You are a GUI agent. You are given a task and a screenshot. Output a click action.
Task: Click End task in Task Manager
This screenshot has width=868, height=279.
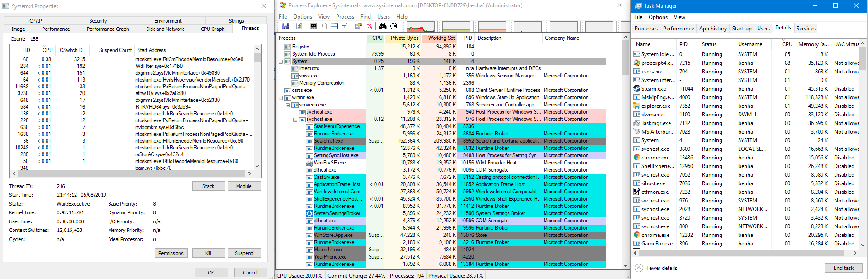click(x=843, y=268)
